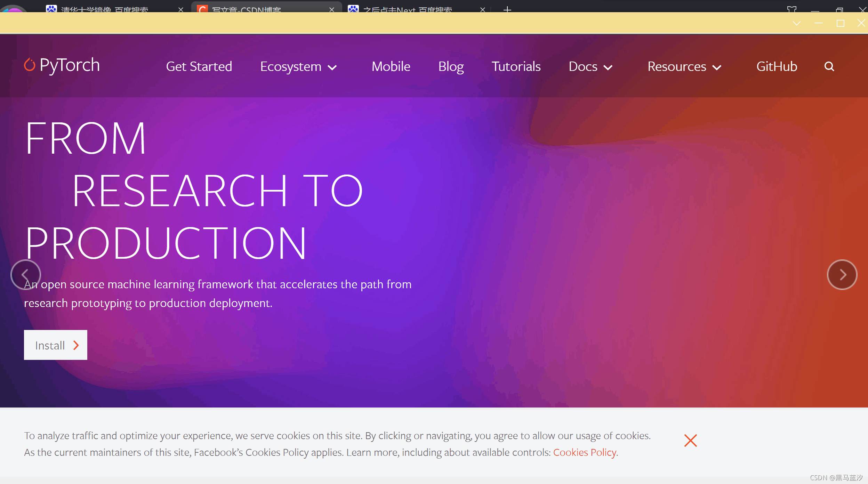Click the PyTorch flame logo
Image resolution: width=868 pixels, height=484 pixels.
tap(30, 65)
